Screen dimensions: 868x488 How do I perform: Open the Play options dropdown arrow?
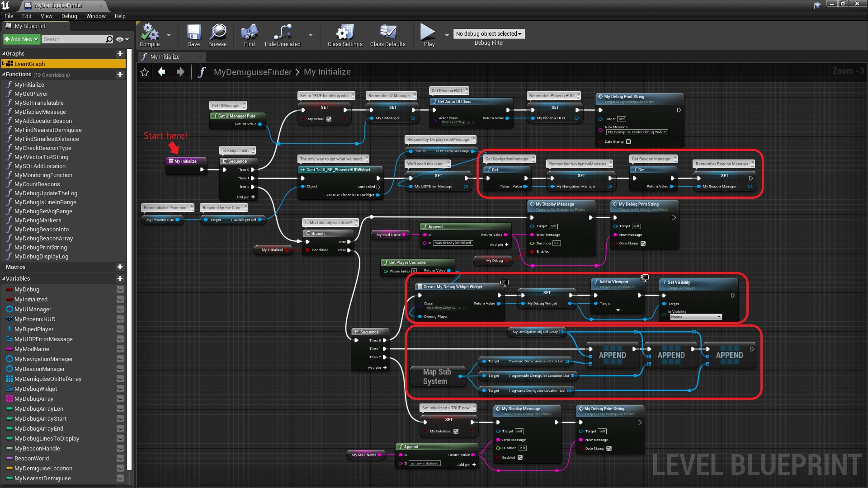tap(447, 35)
